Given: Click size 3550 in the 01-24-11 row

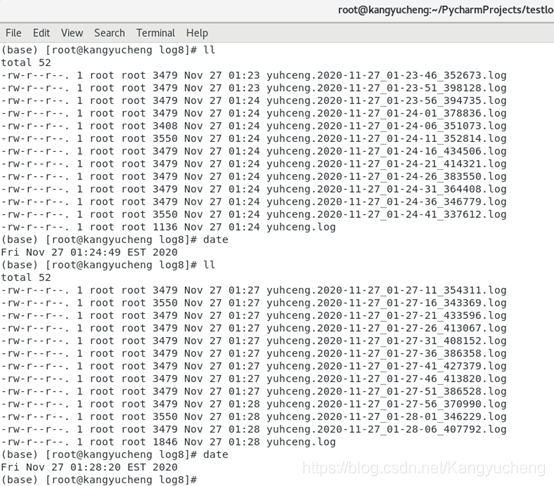Looking at the screenshot, I should tap(165, 138).
